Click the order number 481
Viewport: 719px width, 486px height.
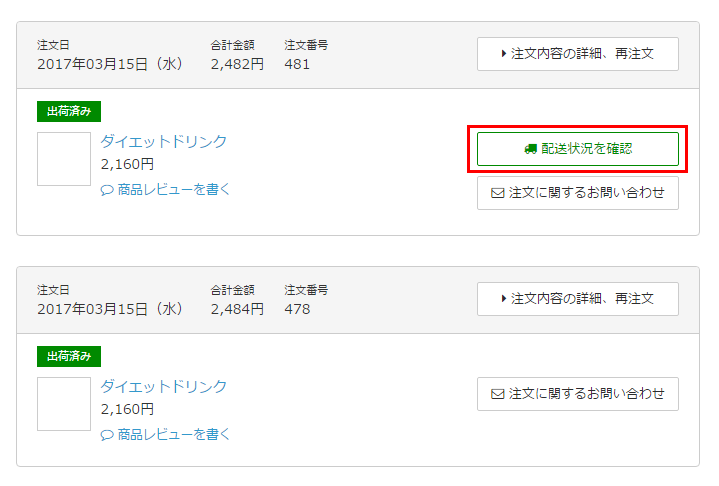coord(297,64)
